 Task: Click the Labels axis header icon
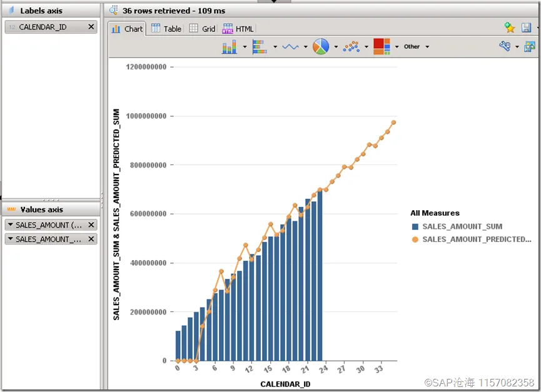11,11
